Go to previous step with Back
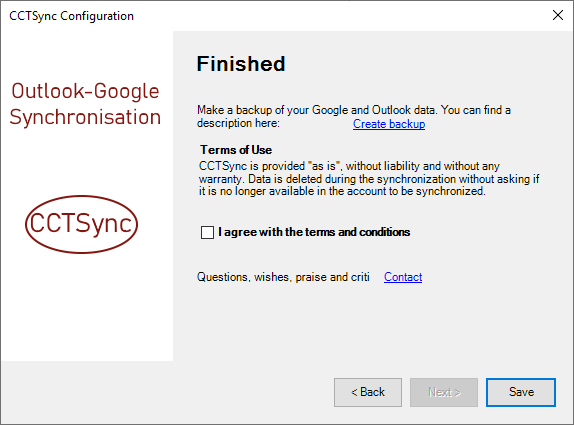Viewport: 574px width, 425px height. pos(368,392)
